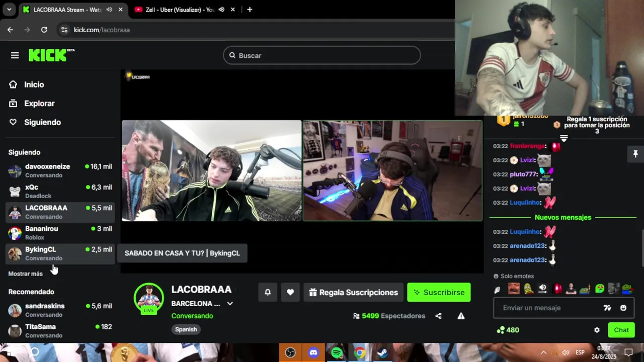644x362 pixels.
Task: Click the green Chat send button
Action: click(621, 330)
